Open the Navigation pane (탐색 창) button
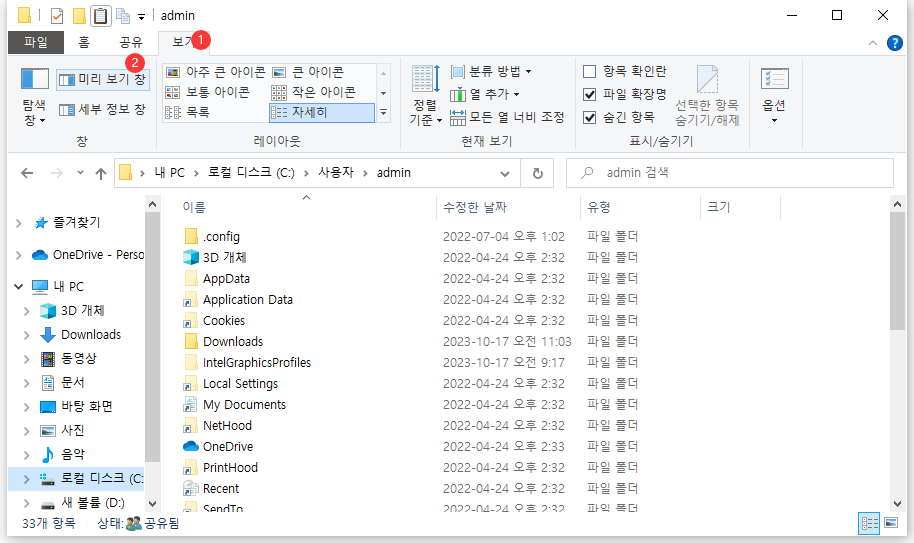Screen dimensions: 914x543 pyautogui.click(x=35, y=97)
